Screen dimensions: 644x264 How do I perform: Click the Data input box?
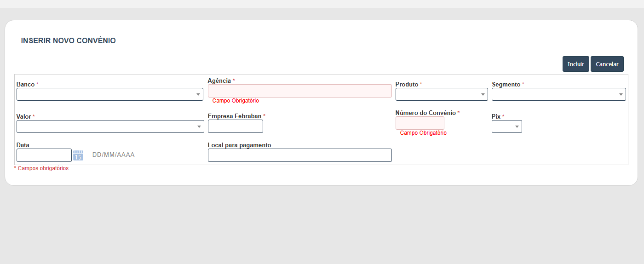point(44,155)
